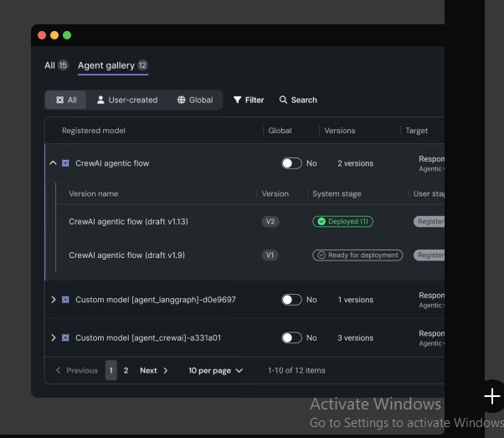
Task: Click agent icon beside CrewAI agentic flow
Action: pos(65,163)
